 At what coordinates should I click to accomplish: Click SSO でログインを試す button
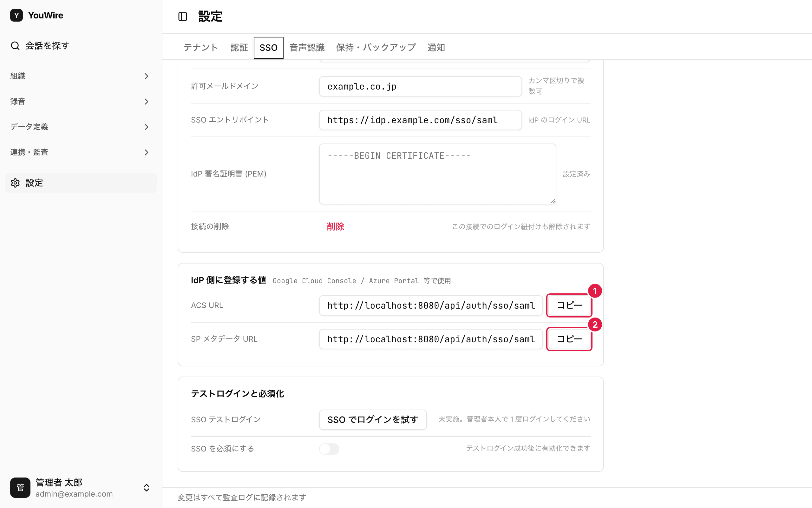click(x=373, y=420)
